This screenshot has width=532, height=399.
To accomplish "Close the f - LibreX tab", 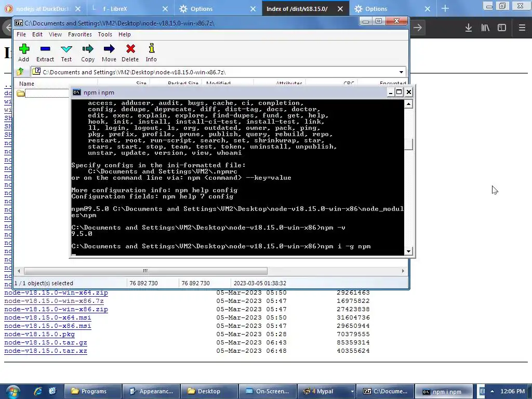I will pyautogui.click(x=165, y=9).
